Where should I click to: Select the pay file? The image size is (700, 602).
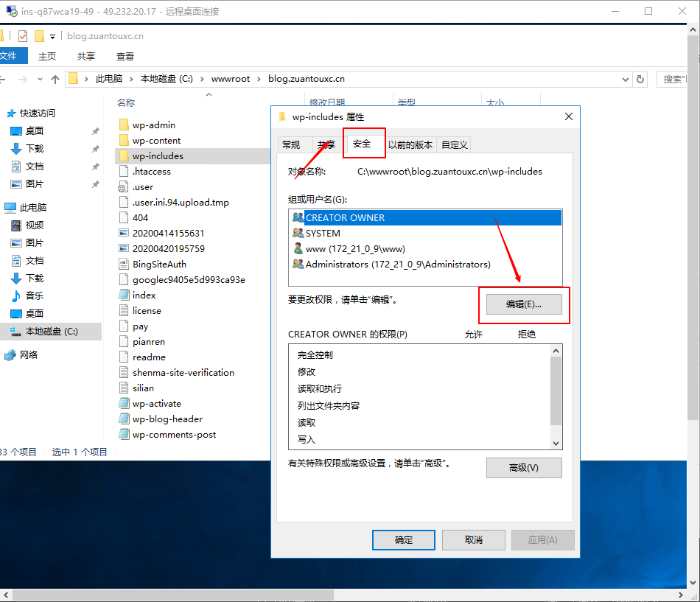(x=134, y=326)
